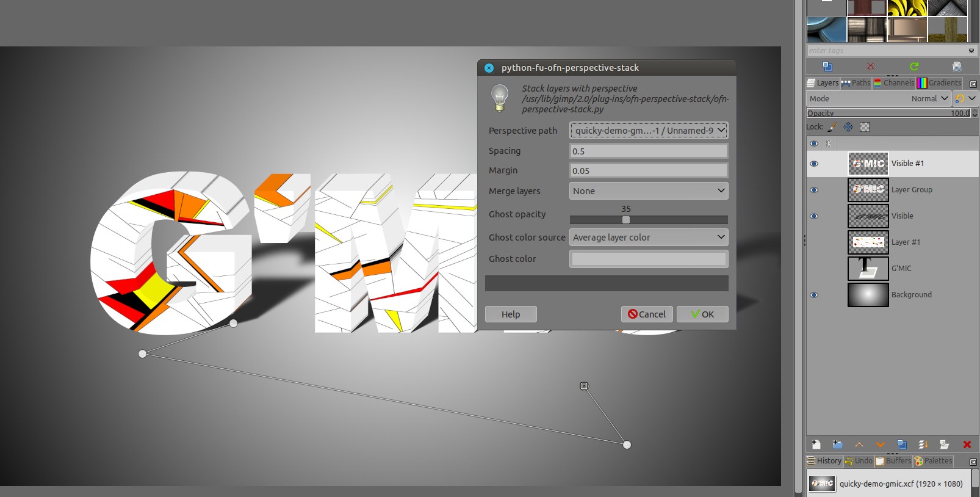Switch to the Layers tab
980x497 pixels.
(823, 83)
